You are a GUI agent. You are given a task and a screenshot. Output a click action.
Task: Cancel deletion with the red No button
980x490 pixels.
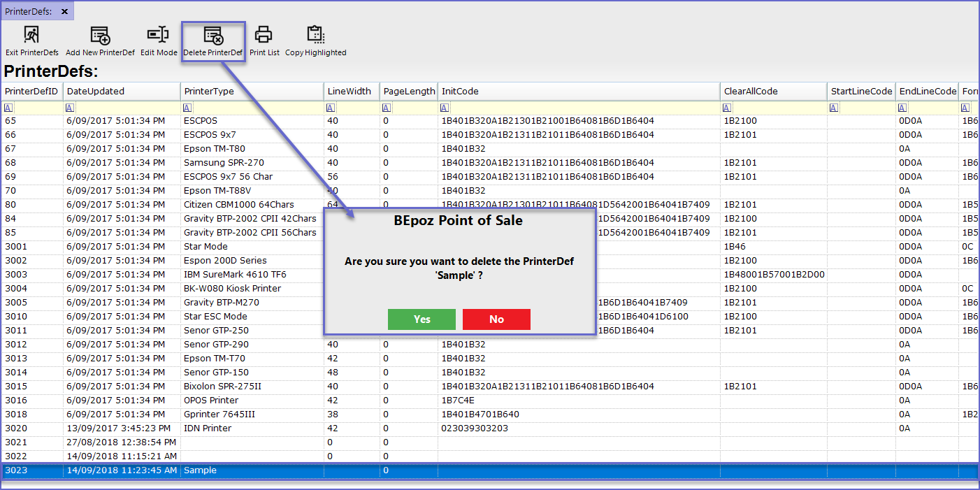tap(496, 319)
